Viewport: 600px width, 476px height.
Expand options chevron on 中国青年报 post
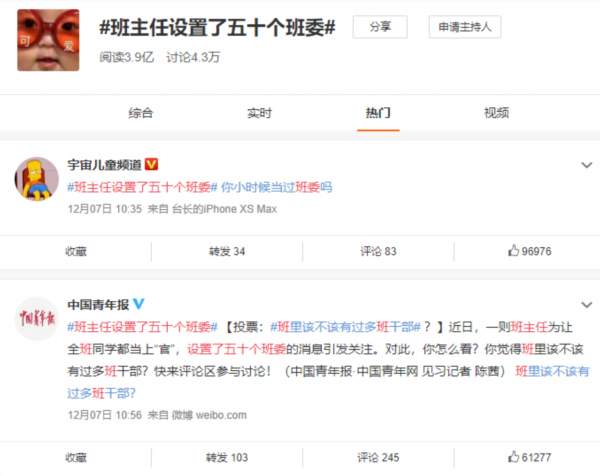[587, 305]
